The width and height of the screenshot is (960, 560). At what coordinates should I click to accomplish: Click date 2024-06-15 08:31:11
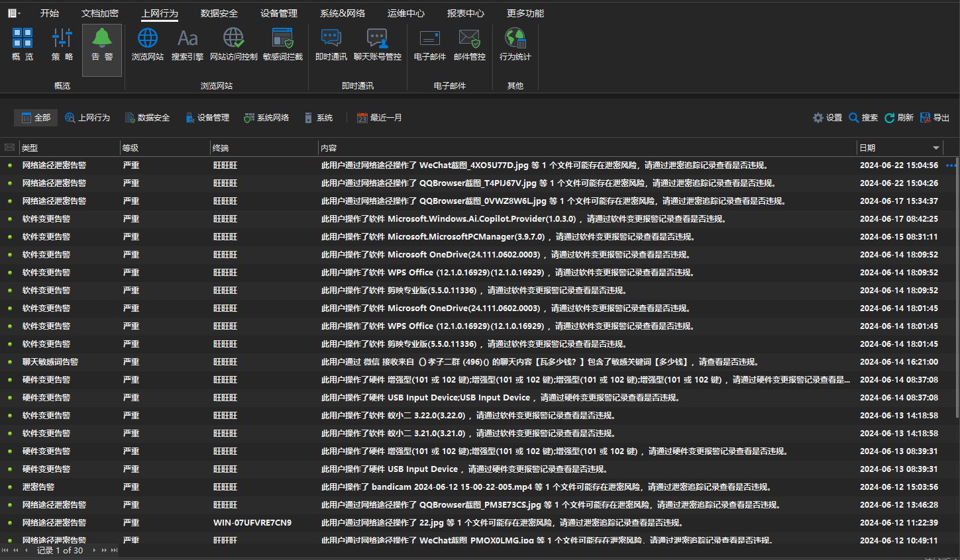pos(899,237)
